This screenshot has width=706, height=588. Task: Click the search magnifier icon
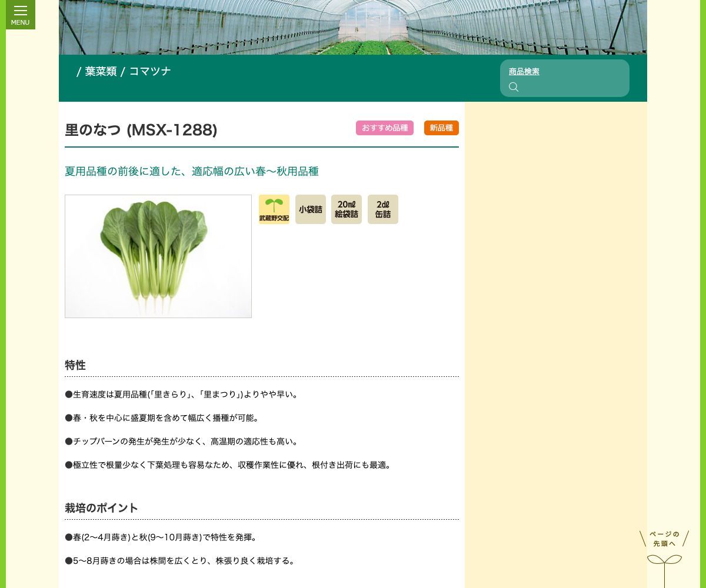tap(514, 87)
